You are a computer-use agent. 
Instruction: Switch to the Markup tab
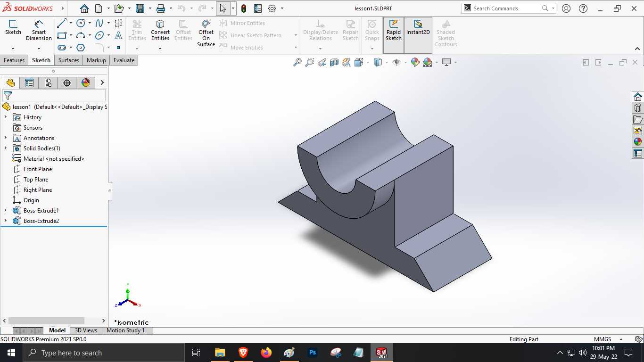point(96,60)
